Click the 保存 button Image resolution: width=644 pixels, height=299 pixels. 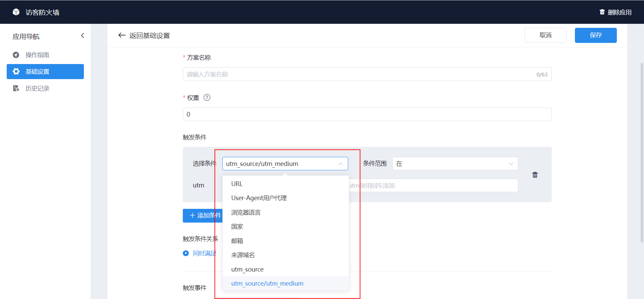tap(596, 35)
